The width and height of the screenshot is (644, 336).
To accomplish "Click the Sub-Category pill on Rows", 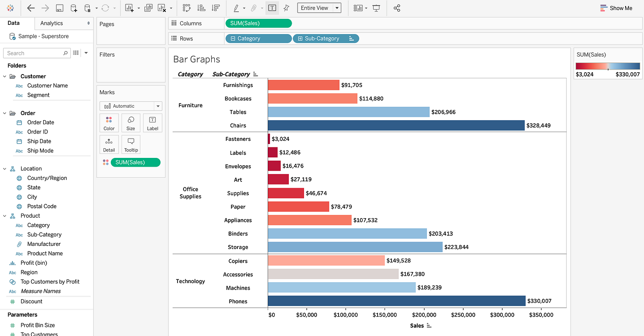I will pyautogui.click(x=326, y=38).
